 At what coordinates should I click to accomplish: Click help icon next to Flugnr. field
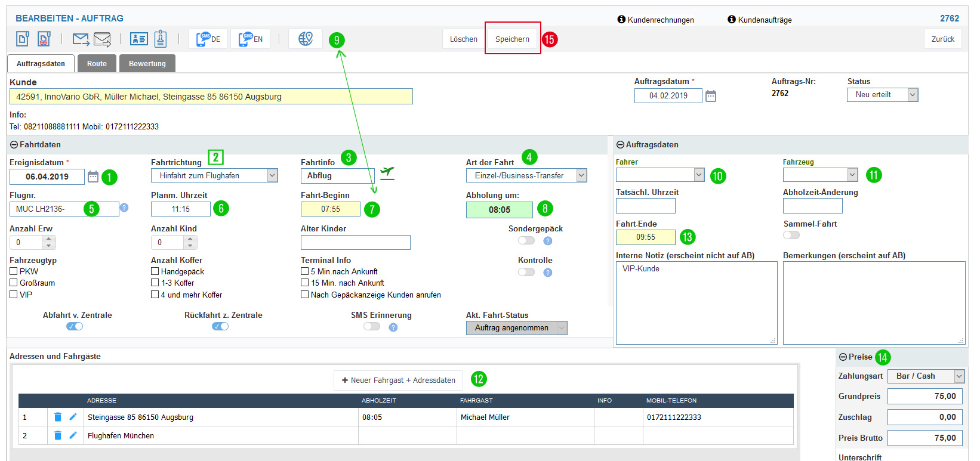click(124, 208)
